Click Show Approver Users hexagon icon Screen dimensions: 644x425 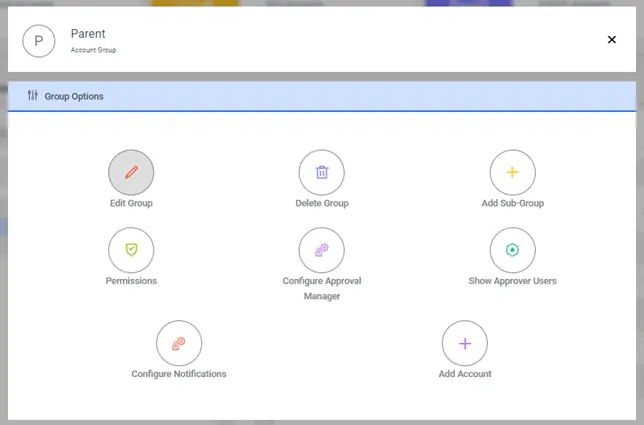[x=513, y=250]
